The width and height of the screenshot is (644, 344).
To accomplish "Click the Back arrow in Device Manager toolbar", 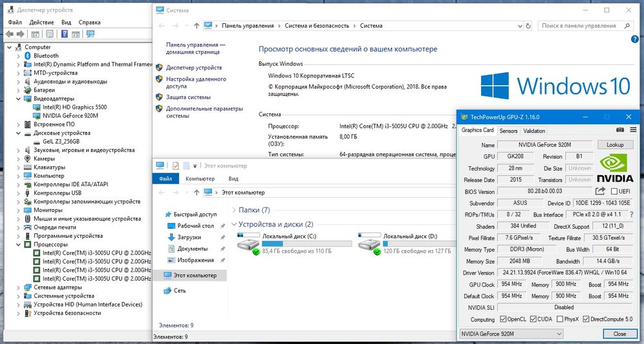I will [x=10, y=34].
